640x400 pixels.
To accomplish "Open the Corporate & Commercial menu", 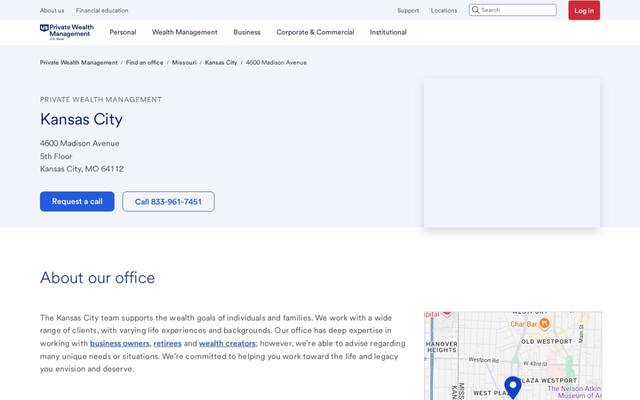I will (315, 32).
